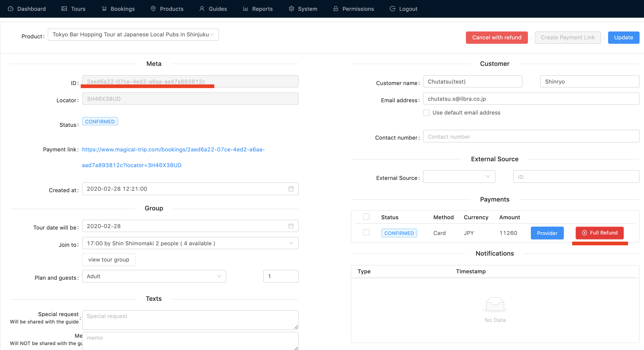Open calendar icon in Created at field
Screen dimensions: 644x350
[x=291, y=189]
